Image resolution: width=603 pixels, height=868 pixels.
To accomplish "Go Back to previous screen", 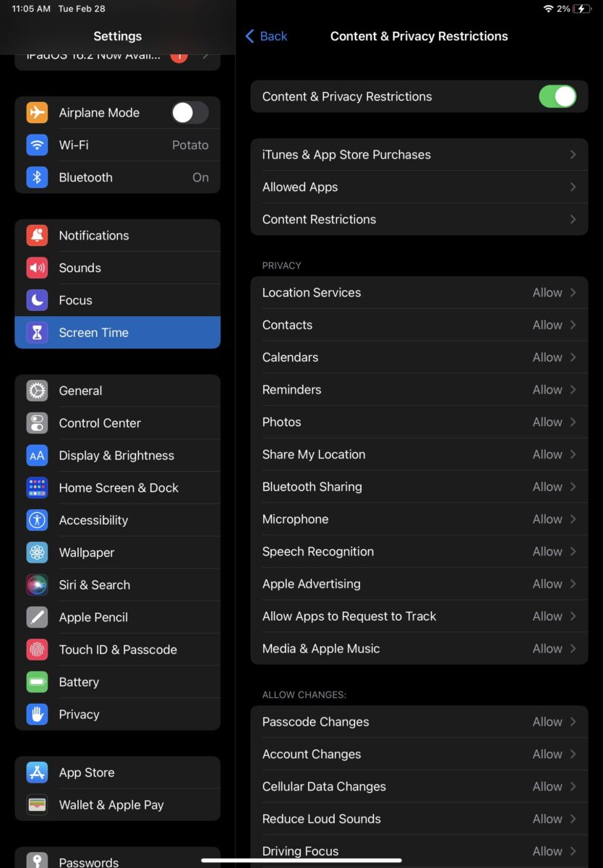I will tap(266, 36).
